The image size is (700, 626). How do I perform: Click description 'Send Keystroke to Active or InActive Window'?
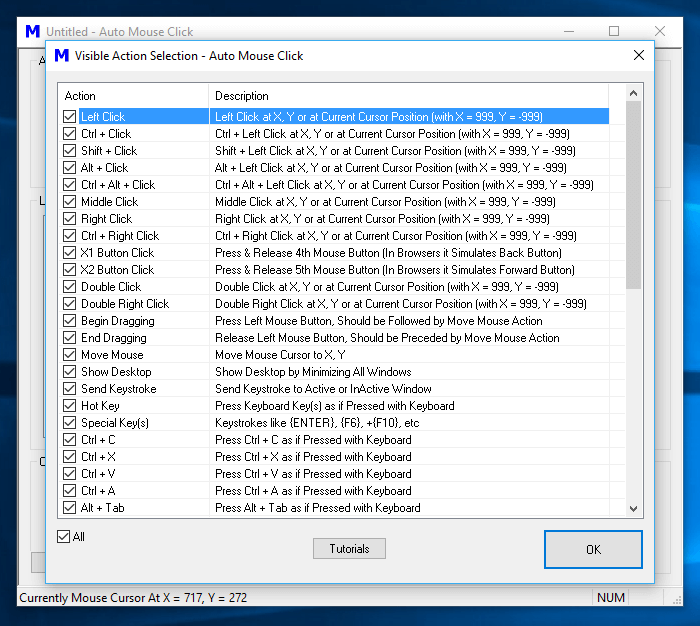point(323,389)
